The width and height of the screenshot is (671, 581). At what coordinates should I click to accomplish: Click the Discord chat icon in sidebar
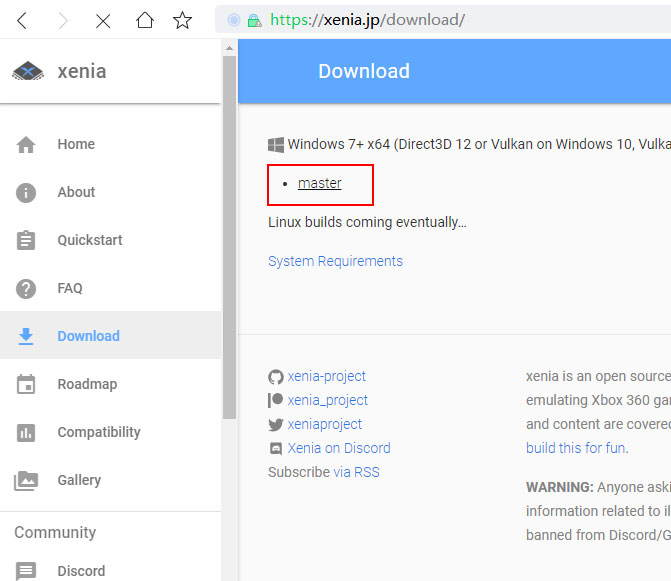(x=26, y=571)
